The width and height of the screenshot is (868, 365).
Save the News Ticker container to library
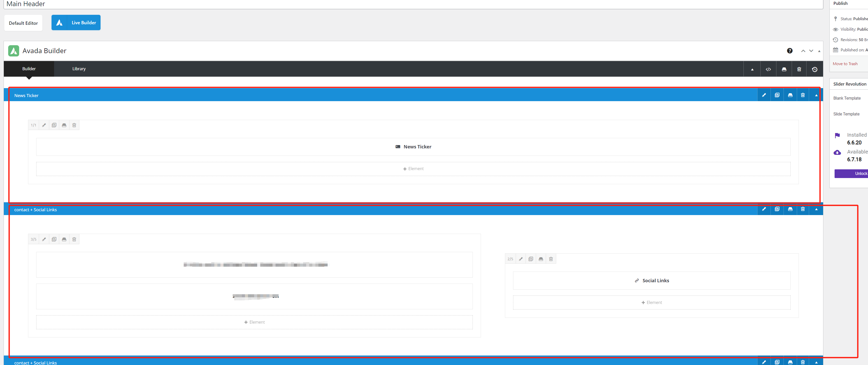tap(790, 95)
